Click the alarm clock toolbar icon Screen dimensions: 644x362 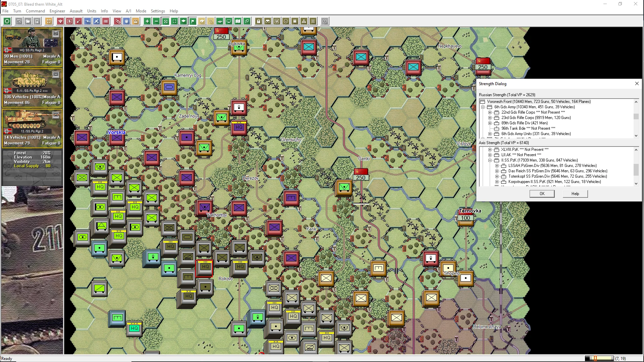pyautogui.click(x=49, y=21)
